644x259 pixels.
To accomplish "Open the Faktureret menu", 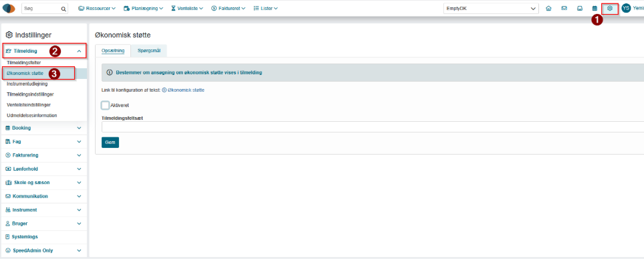I will [x=228, y=8].
